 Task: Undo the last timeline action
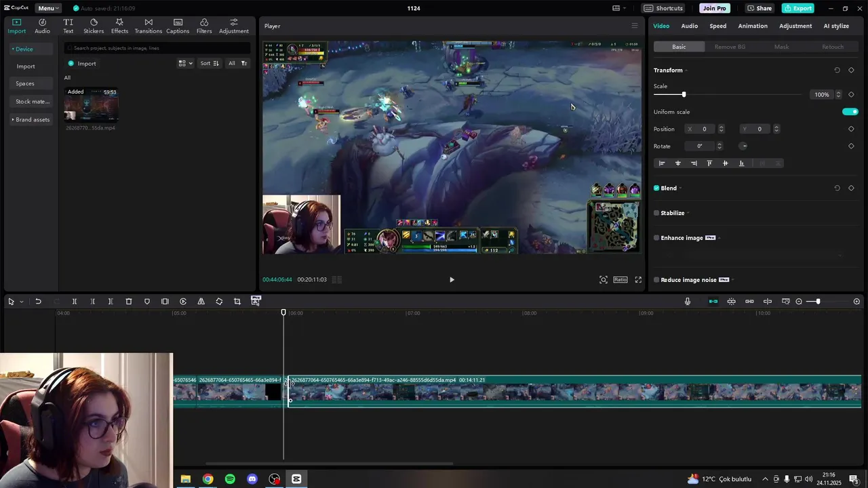tap(38, 302)
